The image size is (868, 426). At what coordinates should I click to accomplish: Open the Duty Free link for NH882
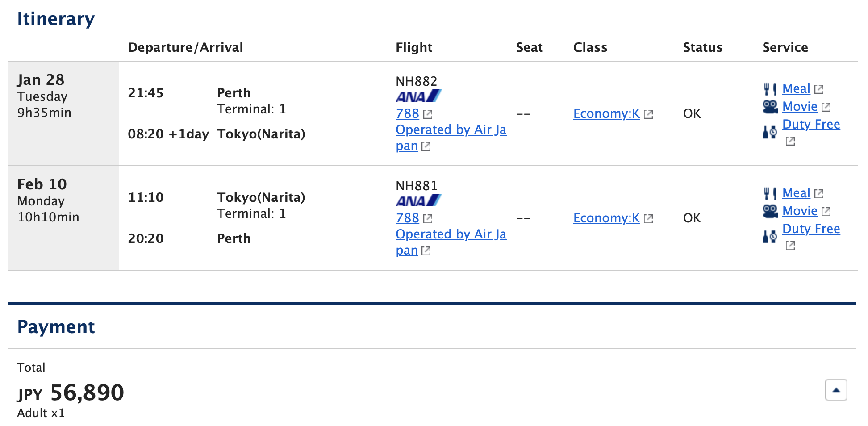[811, 125]
